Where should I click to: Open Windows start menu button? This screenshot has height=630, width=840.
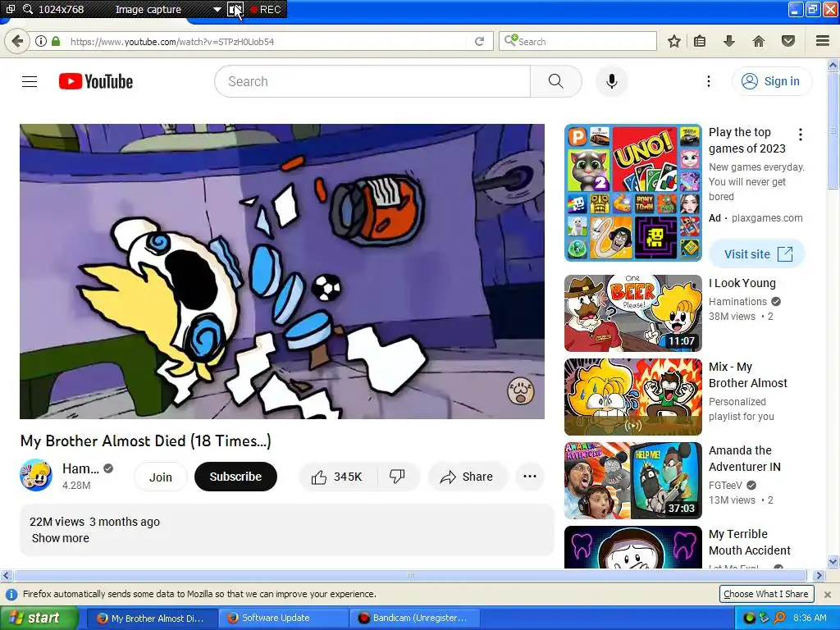click(39, 619)
